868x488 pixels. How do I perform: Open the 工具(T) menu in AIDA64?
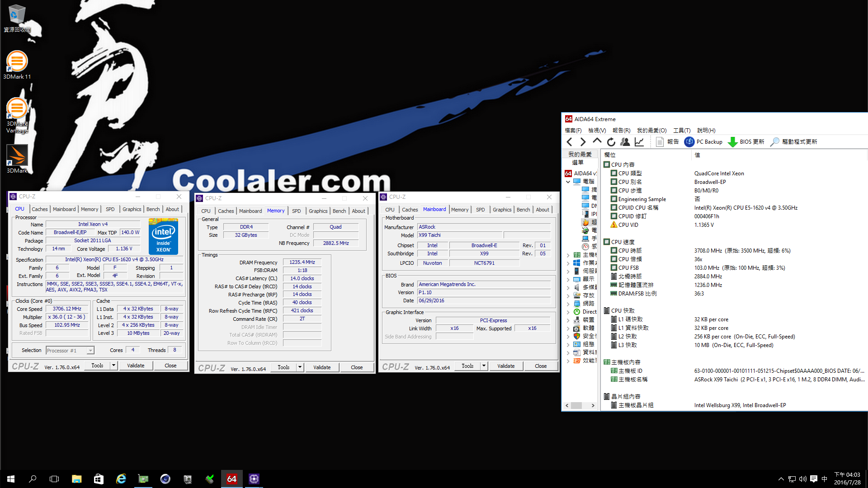682,131
